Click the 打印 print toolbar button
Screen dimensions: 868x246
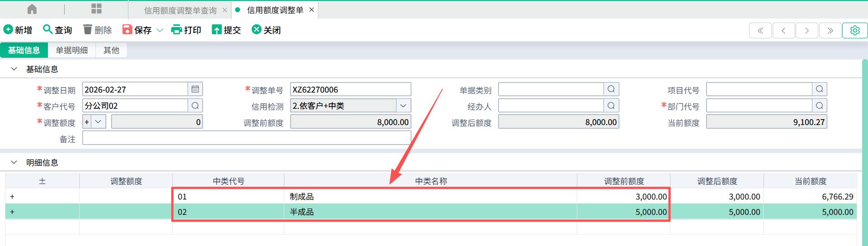186,30
